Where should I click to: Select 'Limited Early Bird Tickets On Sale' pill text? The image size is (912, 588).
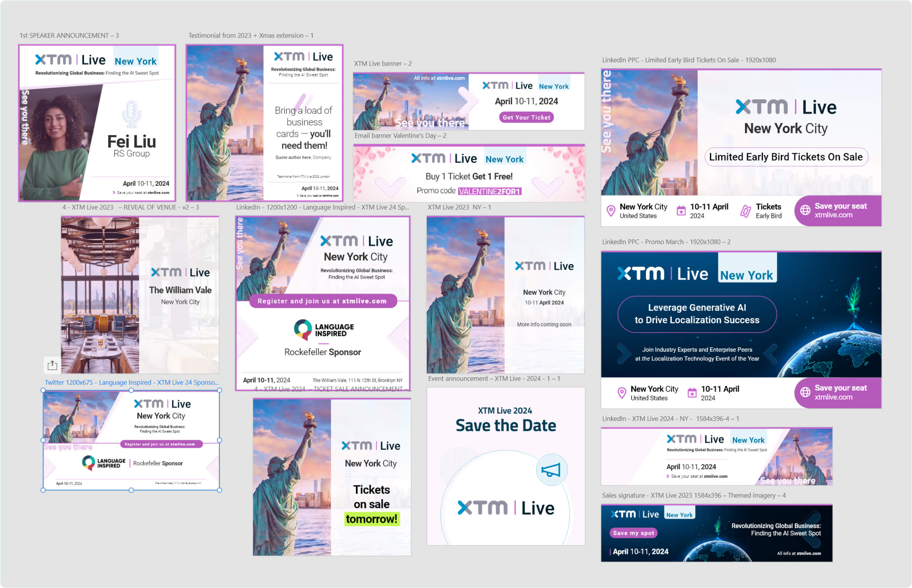point(786,157)
